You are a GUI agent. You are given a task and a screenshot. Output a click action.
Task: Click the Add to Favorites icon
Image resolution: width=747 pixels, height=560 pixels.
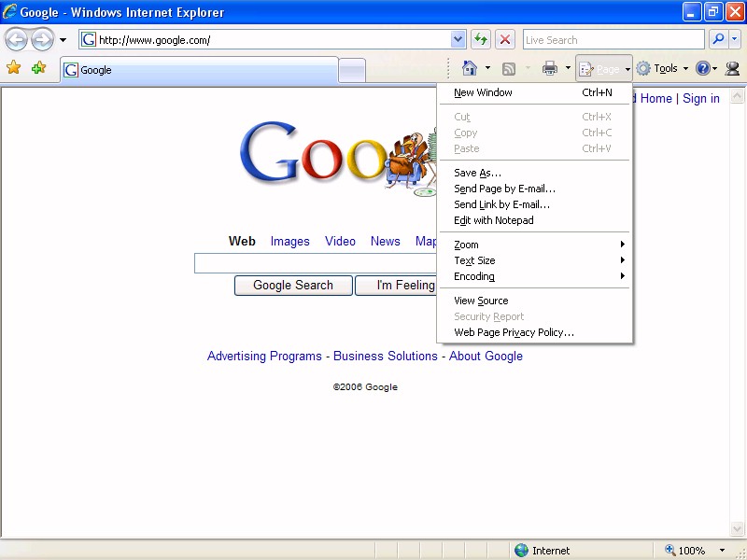(38, 67)
